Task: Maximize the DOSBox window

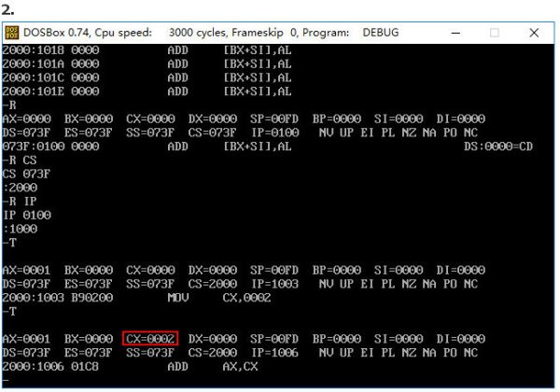Action: coord(494,33)
